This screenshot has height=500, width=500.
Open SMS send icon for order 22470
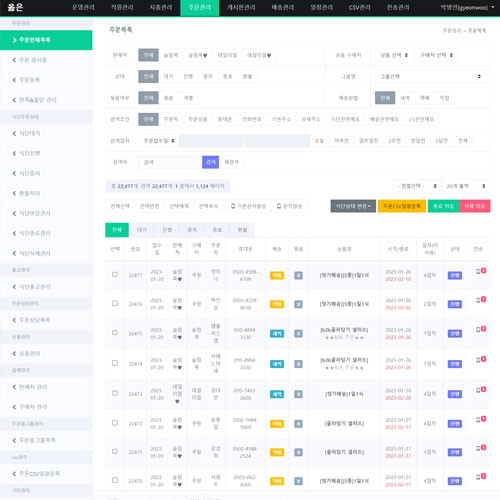coord(481,476)
